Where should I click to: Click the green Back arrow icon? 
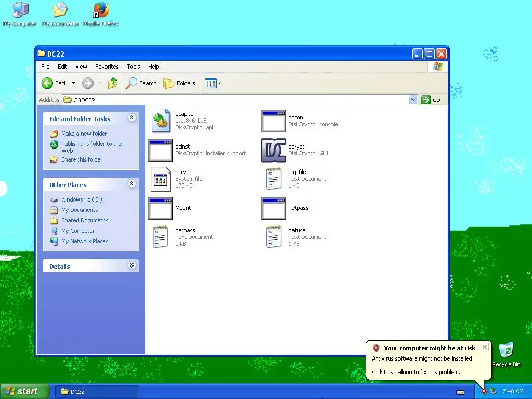coord(47,83)
